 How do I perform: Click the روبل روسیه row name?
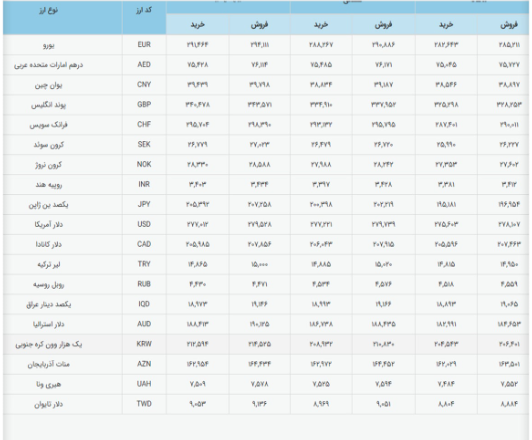click(x=49, y=285)
